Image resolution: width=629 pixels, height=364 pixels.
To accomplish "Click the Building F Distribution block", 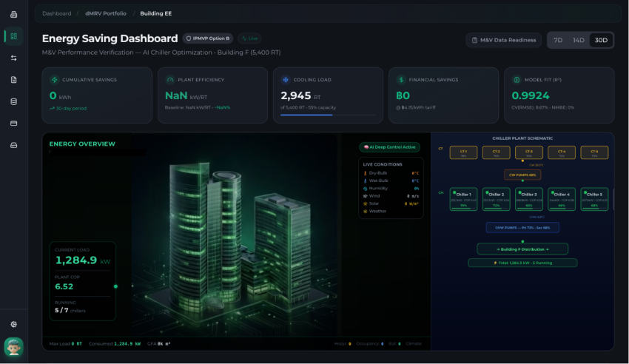I will 522,249.
